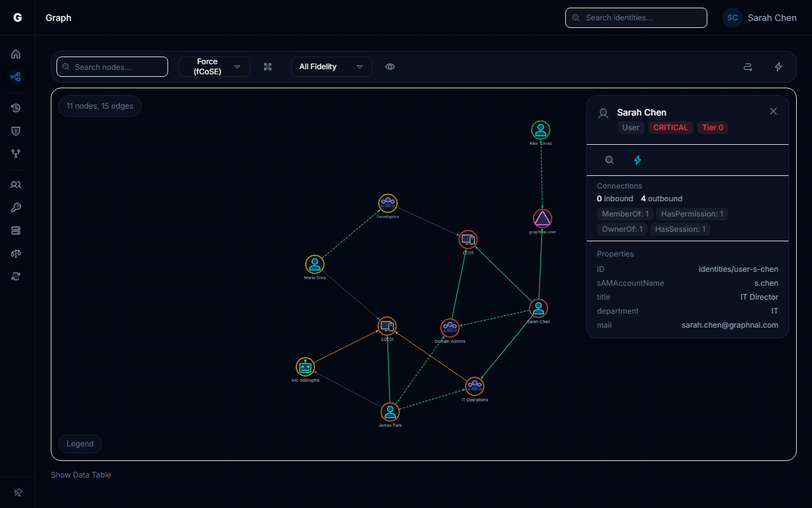Open the Home page from the sidebar
812x508 pixels.
pos(16,54)
